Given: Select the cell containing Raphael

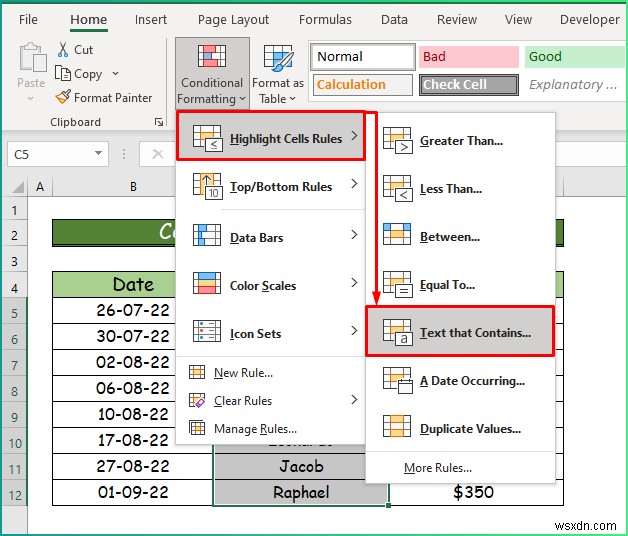Looking at the screenshot, I should (301, 493).
